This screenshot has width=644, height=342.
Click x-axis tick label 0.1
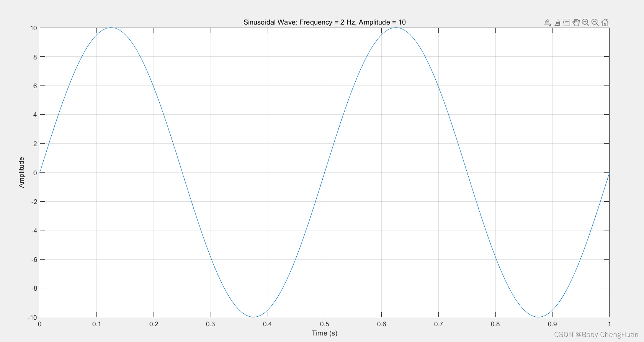click(96, 324)
